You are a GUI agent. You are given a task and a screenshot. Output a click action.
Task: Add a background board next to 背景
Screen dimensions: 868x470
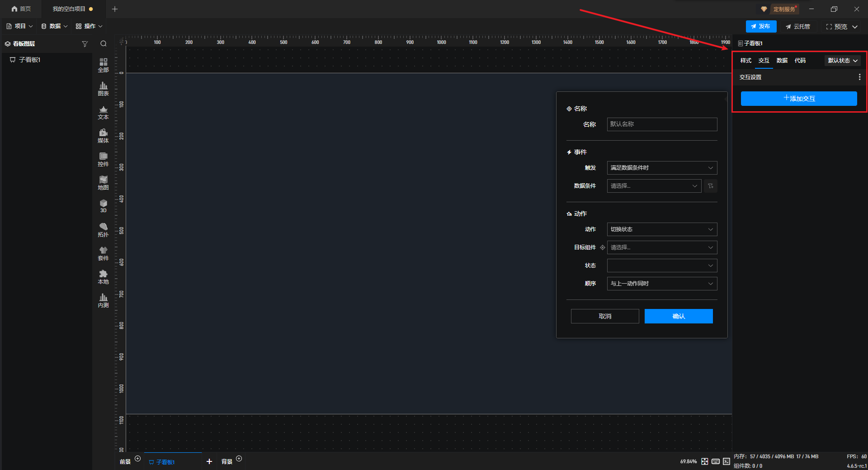[239, 459]
